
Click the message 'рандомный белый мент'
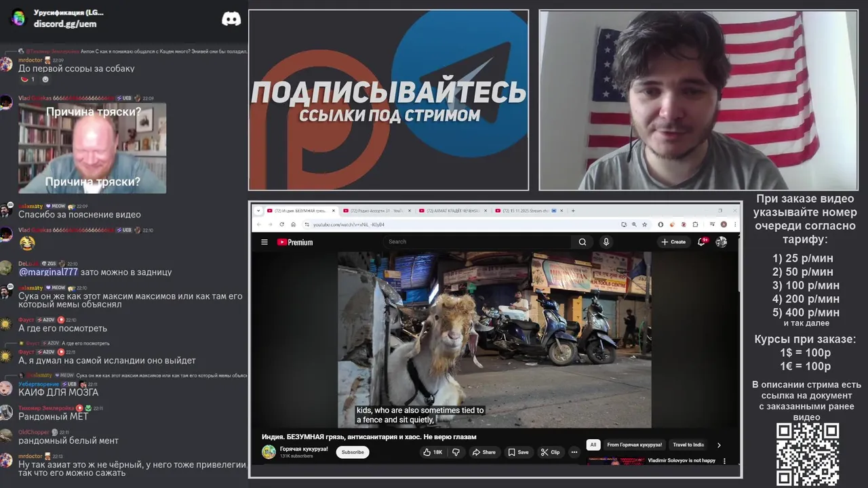(68, 441)
